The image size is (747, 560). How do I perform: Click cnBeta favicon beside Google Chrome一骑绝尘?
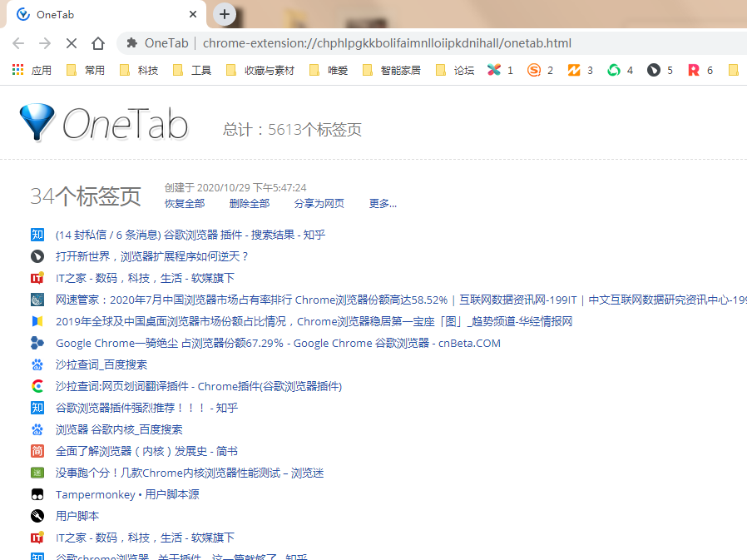37,343
